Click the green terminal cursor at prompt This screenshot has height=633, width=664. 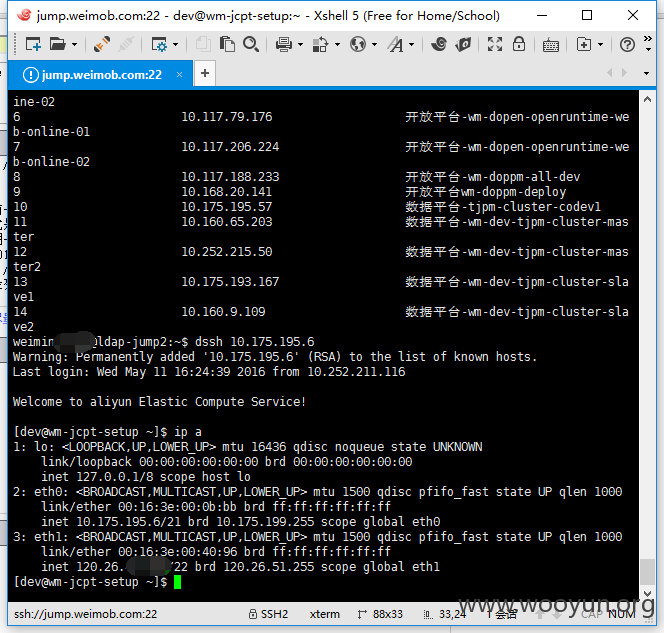177,582
